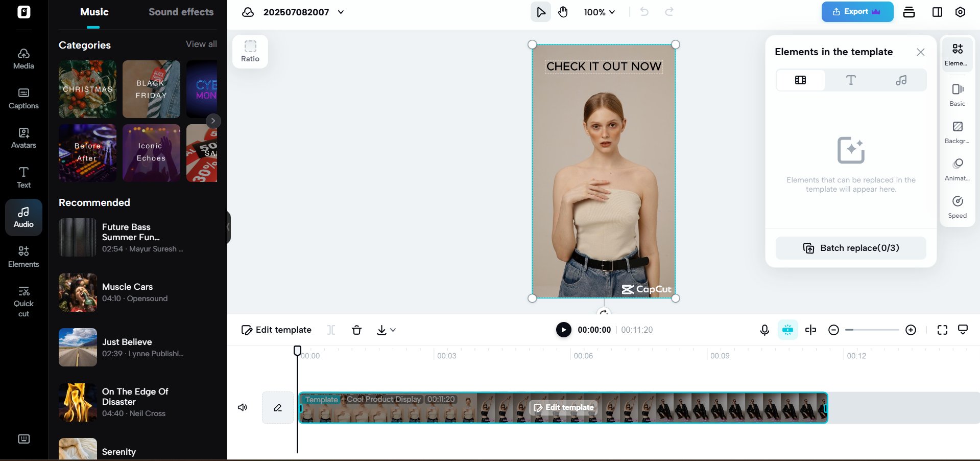Split the clip with the split tool
This screenshot has width=980, height=461.
point(331,330)
